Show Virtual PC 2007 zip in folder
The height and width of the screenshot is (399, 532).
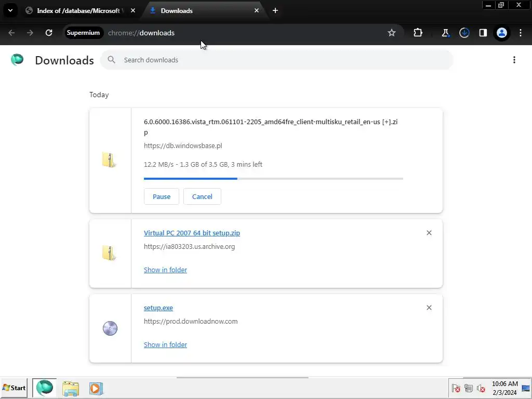pos(165,270)
